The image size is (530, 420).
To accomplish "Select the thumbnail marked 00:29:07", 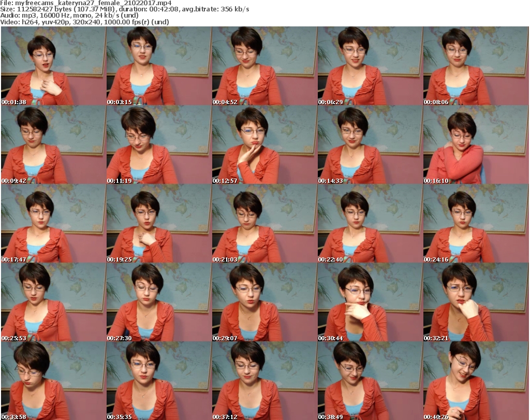I will click(264, 302).
